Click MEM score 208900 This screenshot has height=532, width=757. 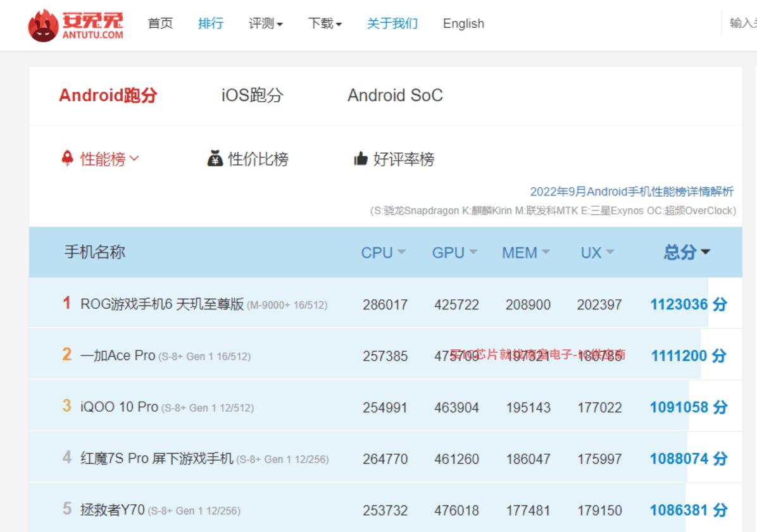[528, 305]
